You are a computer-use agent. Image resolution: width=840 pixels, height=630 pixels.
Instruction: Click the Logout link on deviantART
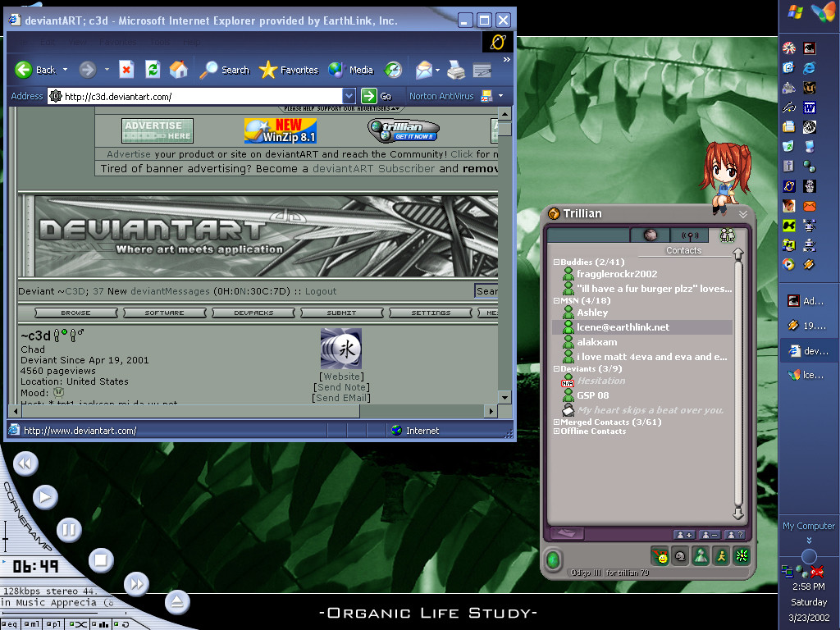click(321, 291)
